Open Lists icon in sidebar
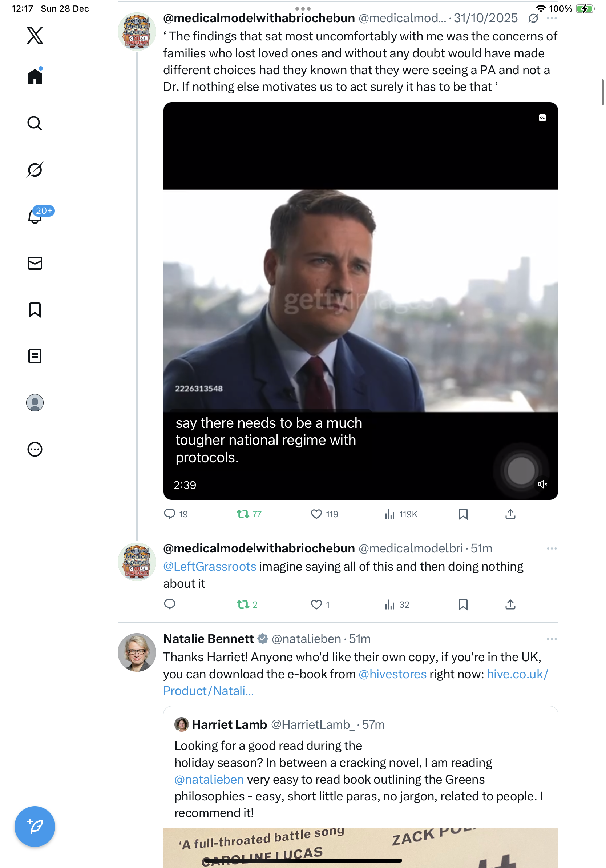The image size is (606, 868). coord(35,356)
